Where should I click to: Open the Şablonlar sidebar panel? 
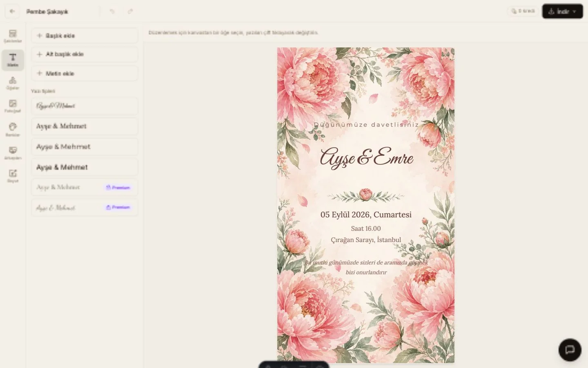point(13,36)
